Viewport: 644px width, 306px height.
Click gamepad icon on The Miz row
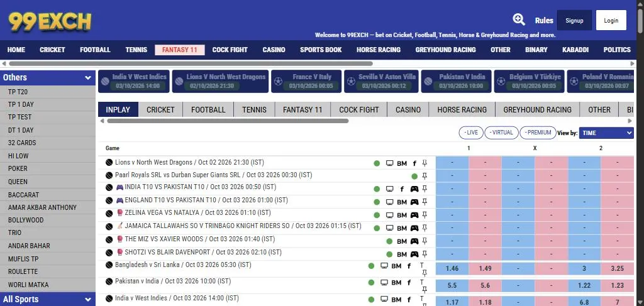point(414,241)
